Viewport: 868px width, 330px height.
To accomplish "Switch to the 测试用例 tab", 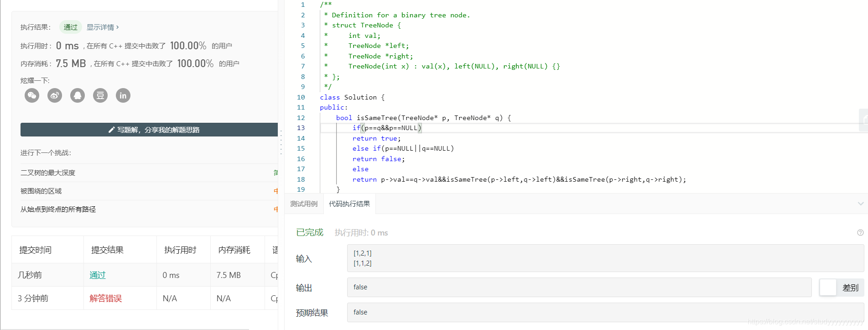I will tap(304, 204).
